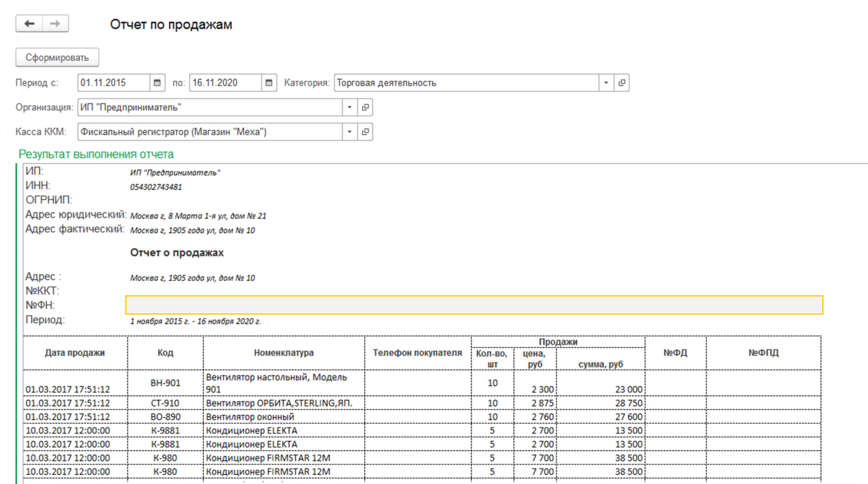Screen dimensions: 868x484
Task: Open calendar picker for period start date
Action: [157, 83]
